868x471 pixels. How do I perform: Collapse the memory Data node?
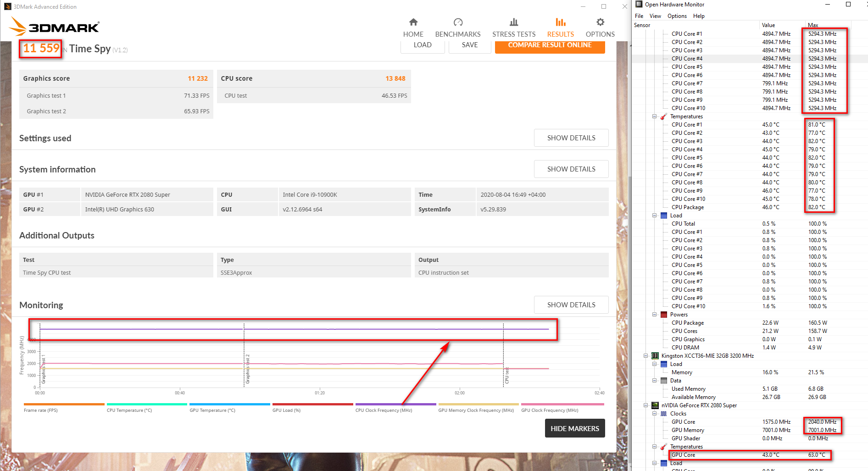tap(655, 381)
